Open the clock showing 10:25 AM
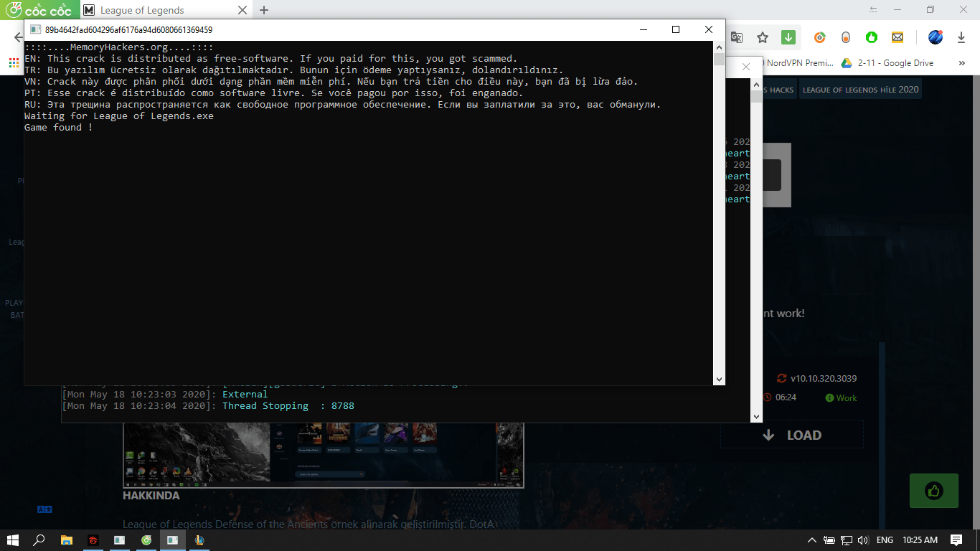 (x=920, y=540)
